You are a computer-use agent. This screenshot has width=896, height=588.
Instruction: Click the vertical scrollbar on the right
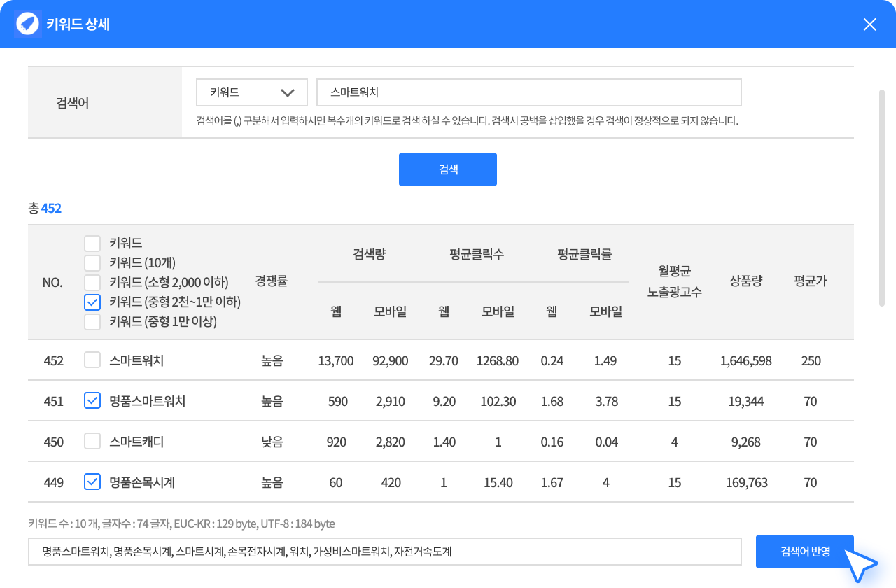[882, 197]
